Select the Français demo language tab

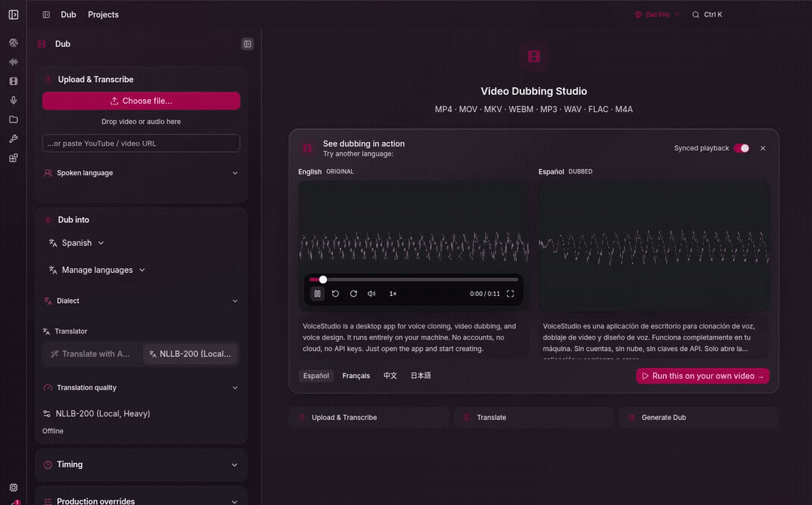coord(356,376)
